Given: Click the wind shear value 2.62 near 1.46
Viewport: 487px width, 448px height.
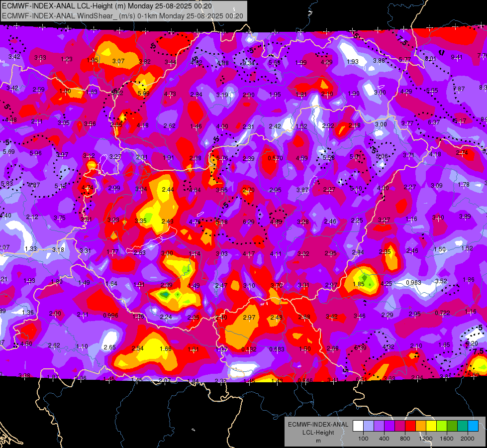Looking at the screenshot, I should 170,125.
